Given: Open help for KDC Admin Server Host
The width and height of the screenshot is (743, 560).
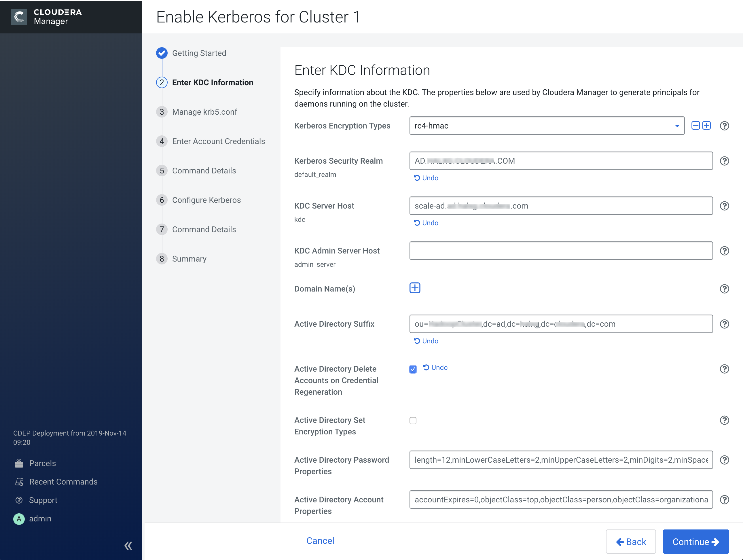Looking at the screenshot, I should pos(724,251).
